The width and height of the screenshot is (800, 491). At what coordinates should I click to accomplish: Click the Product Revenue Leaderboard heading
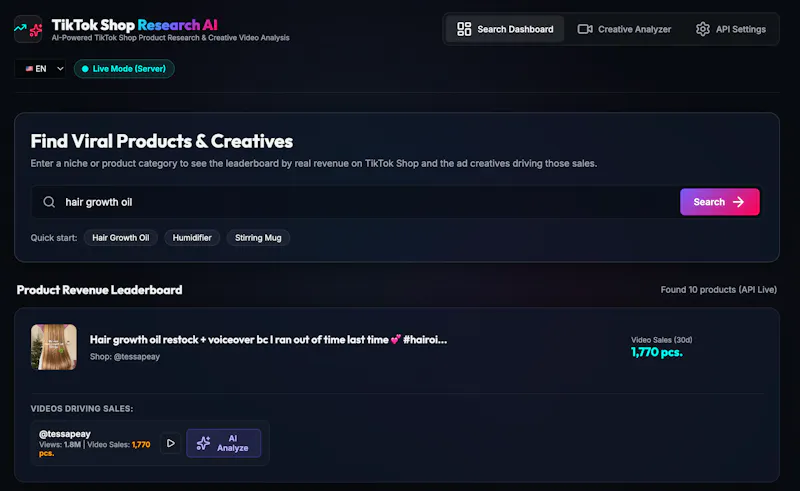99,290
